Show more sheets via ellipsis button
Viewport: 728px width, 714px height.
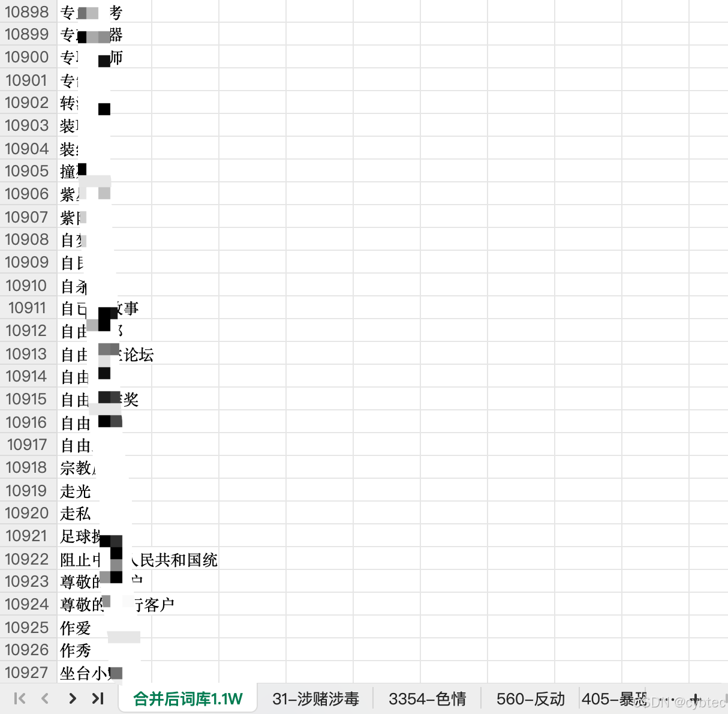click(x=667, y=699)
